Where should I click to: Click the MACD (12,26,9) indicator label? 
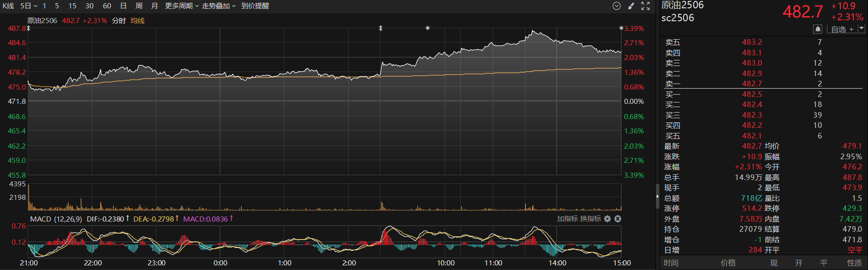coord(56,219)
